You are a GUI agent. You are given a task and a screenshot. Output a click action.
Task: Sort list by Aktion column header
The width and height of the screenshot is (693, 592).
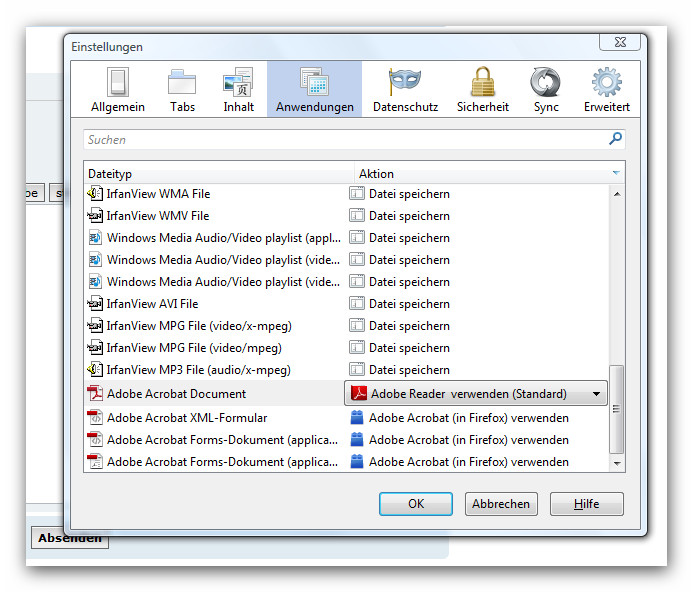click(x=480, y=174)
